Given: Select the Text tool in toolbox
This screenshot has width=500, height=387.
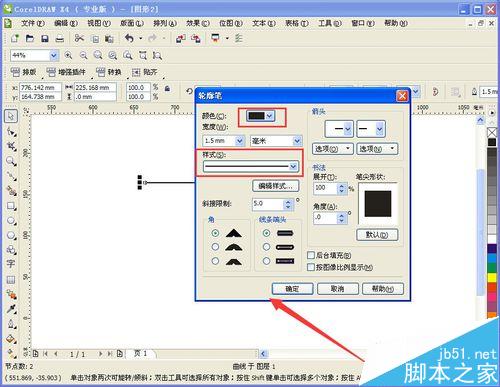Looking at the screenshot, I should pyautogui.click(x=11, y=264).
